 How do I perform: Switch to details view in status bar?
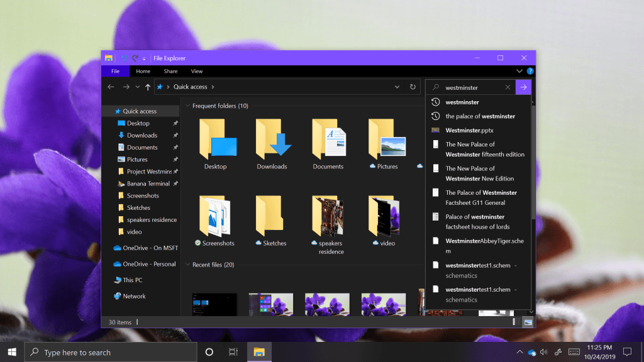point(516,322)
